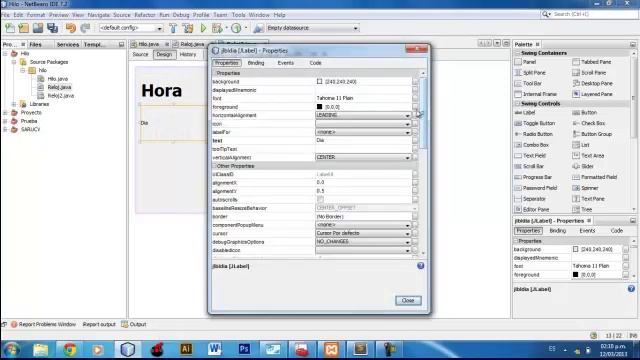Viewport: 640px width, 360px height.
Task: Open the debugGraphicsOptions NO_CHANGES dropdown
Action: 407,242
